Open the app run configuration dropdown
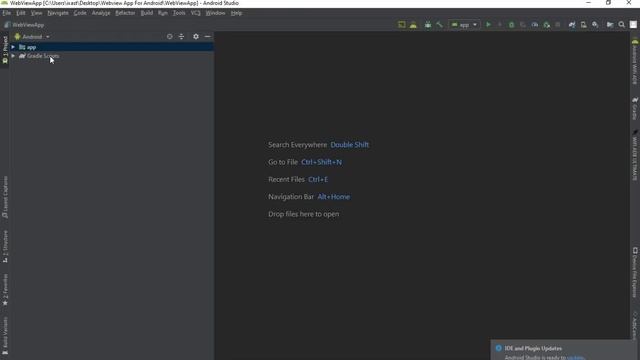 pos(464,25)
